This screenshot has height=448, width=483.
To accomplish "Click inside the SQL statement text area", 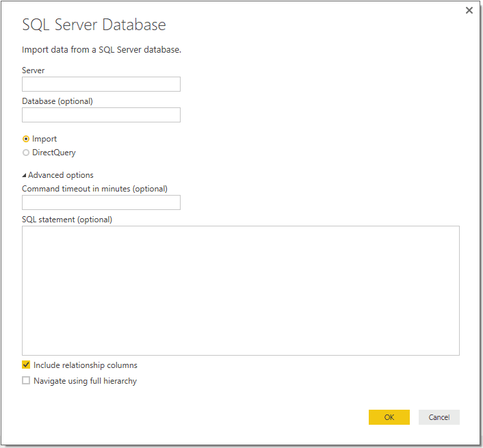I will pos(241,291).
